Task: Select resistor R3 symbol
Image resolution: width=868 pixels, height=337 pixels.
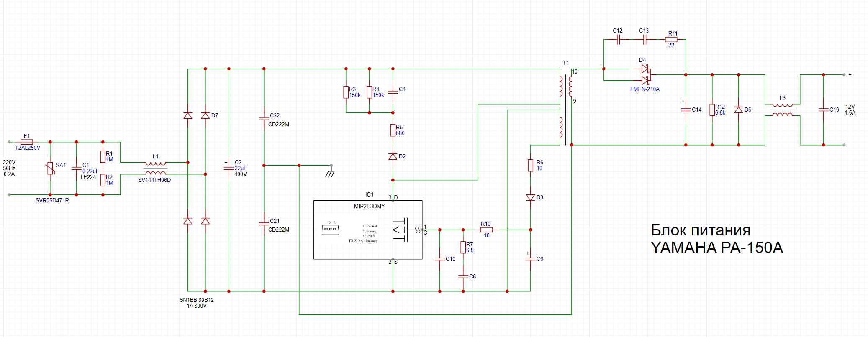Action: tap(346, 92)
